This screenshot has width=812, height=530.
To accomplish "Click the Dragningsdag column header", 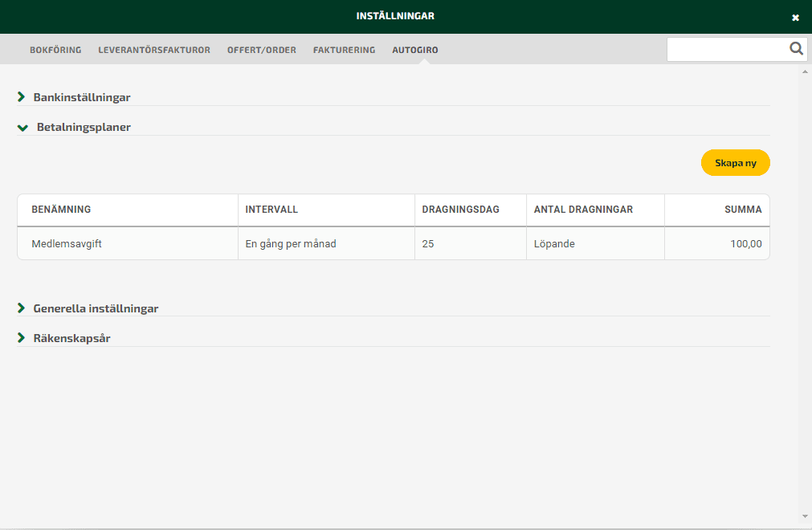I will click(x=470, y=210).
